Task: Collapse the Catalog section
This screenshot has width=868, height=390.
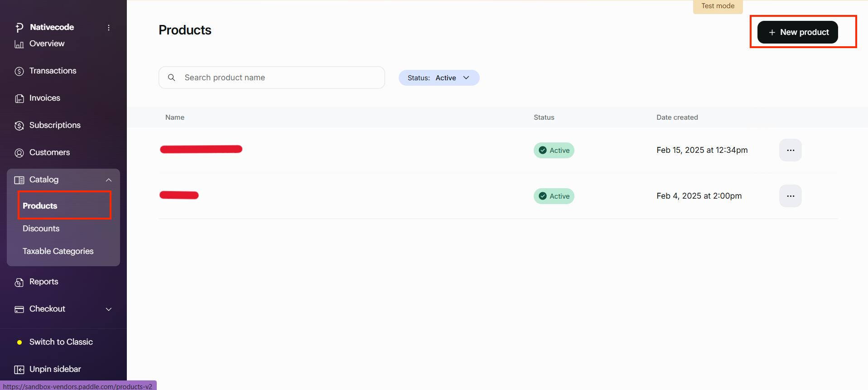Action: (x=109, y=180)
